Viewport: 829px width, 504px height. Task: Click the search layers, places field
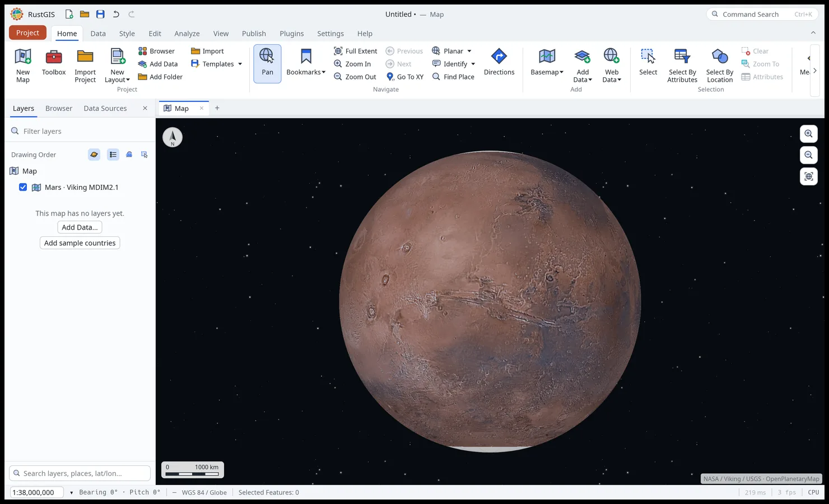point(80,473)
